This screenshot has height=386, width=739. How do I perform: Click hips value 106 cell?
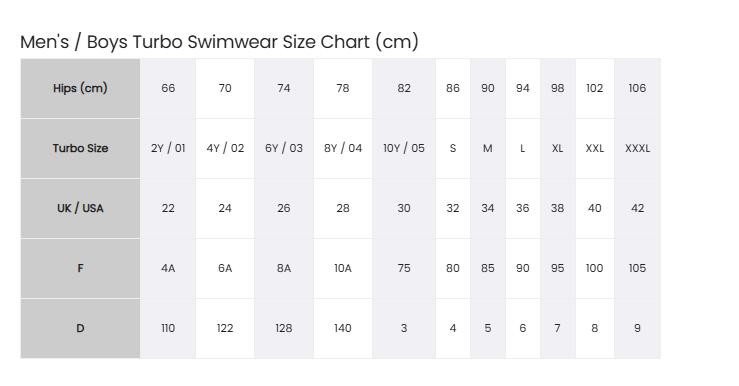pos(637,88)
